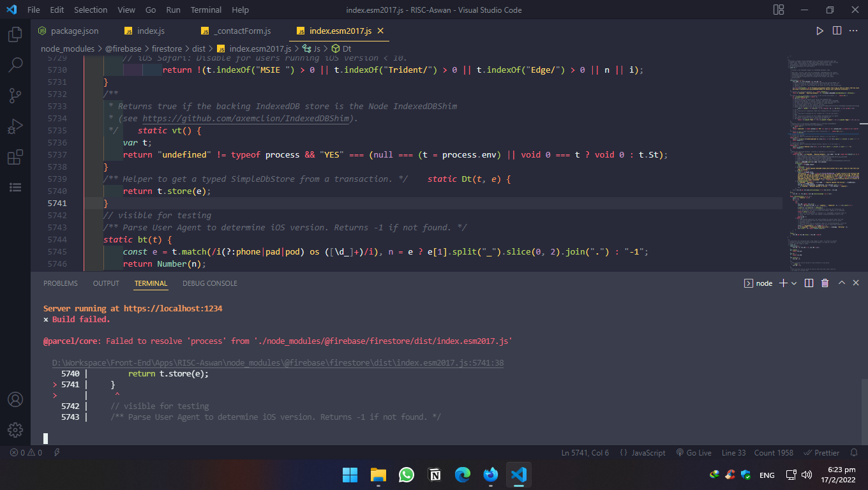
Task: Open editor More Actions ellipsis
Action: coord(854,31)
